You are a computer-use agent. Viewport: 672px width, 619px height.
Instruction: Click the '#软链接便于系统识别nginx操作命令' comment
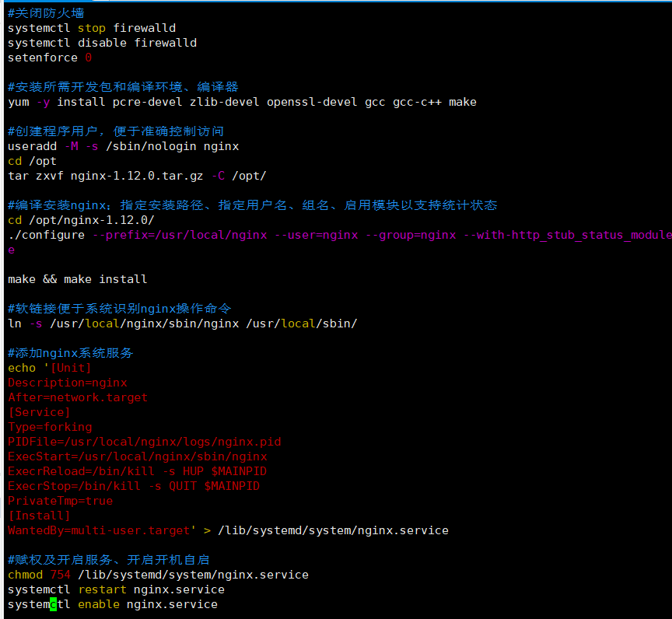[120, 309]
